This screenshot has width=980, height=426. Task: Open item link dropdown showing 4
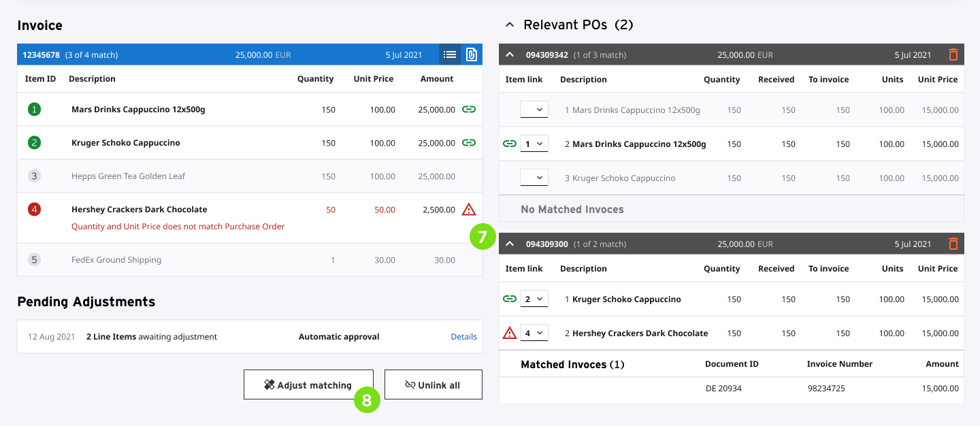(534, 333)
